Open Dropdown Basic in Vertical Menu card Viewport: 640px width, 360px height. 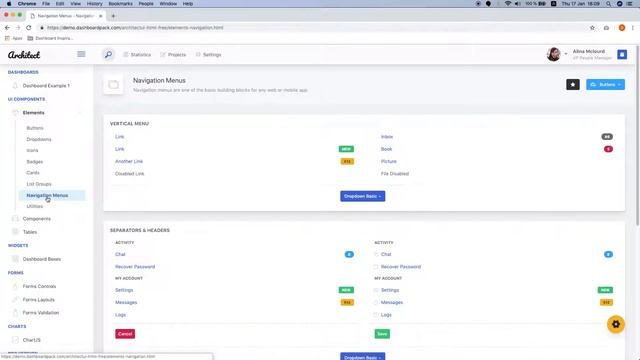362,196
